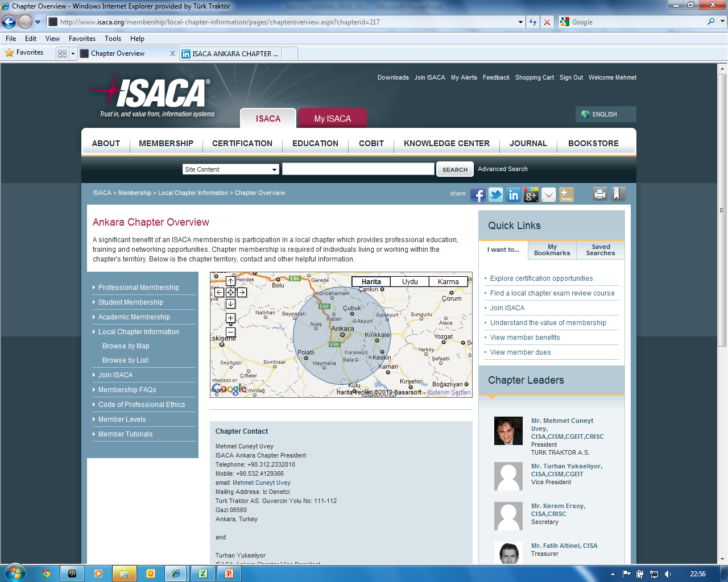Viewport: 728px width, 582px height.
Task: Pan the map down
Action: 230,304
